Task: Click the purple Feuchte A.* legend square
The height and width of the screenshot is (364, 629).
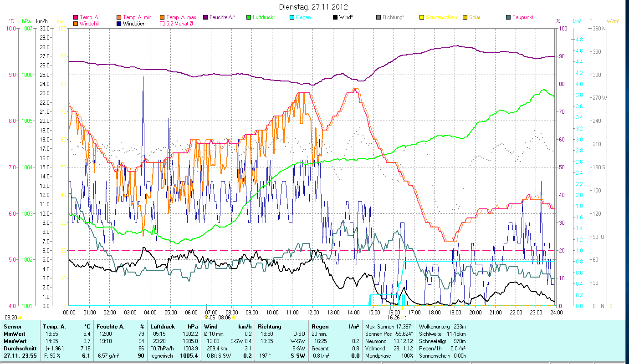Action: click(205, 17)
